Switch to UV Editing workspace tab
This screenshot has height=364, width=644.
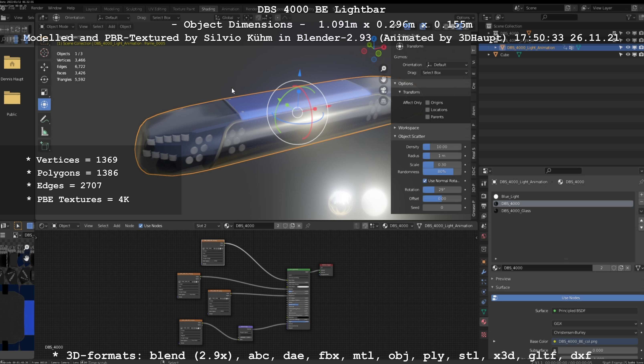pyautogui.click(x=157, y=9)
